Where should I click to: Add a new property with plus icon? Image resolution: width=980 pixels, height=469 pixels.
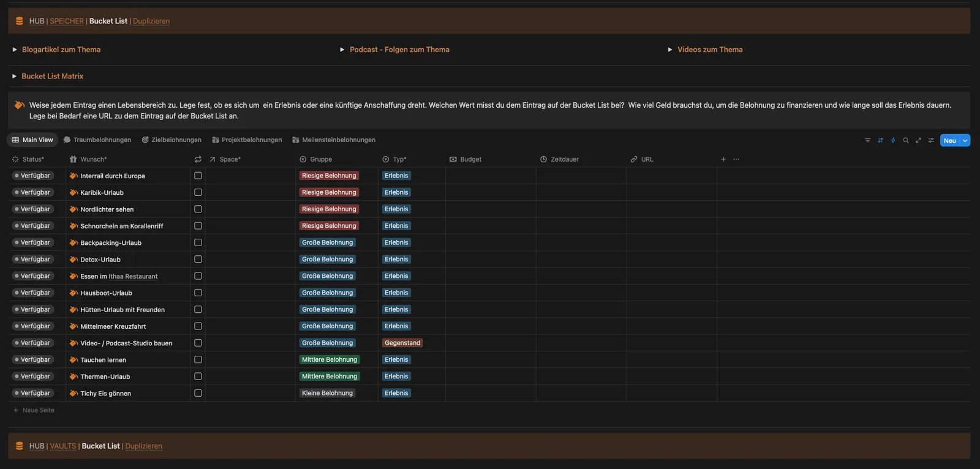(723, 159)
